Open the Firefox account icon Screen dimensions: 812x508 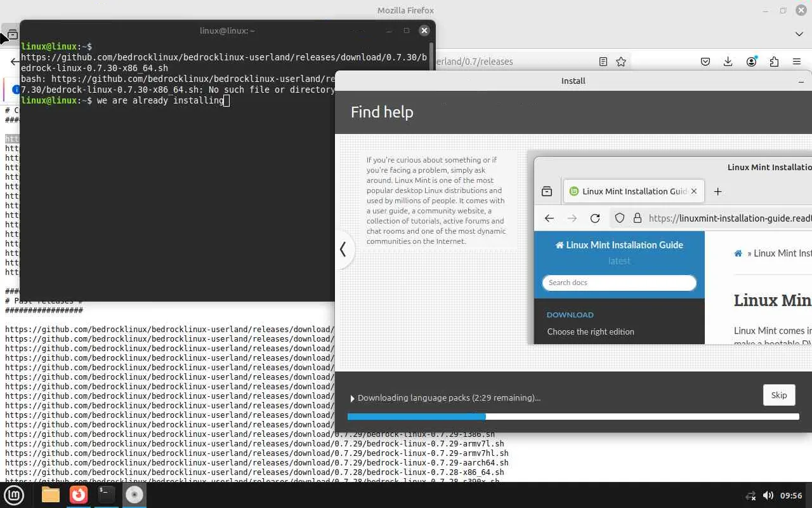tap(752, 62)
